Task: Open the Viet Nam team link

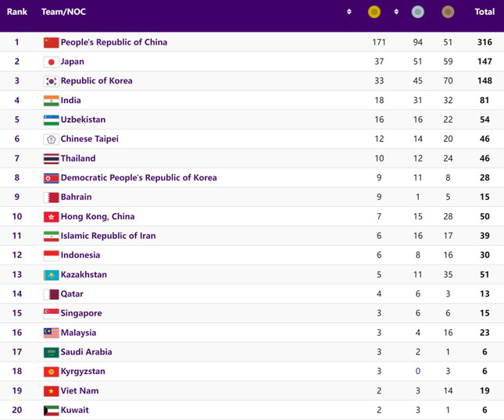Action: (x=80, y=391)
